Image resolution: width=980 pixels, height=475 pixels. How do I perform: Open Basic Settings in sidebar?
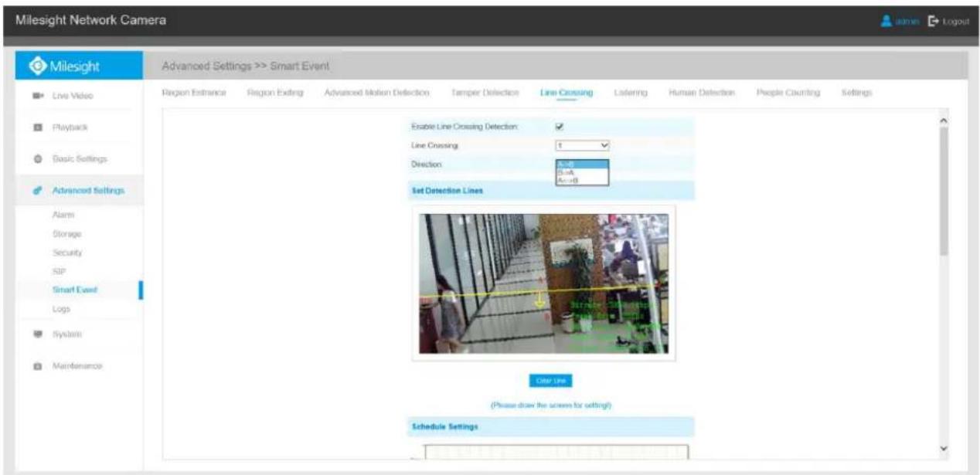(x=80, y=159)
